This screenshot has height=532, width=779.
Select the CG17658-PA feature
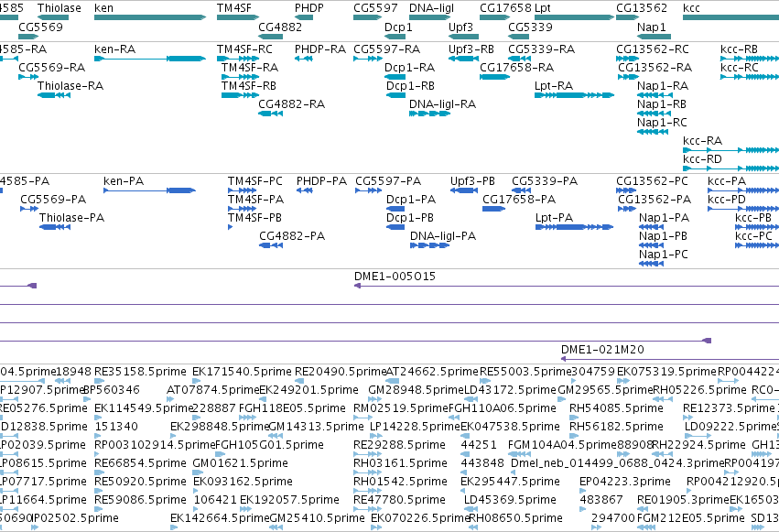493,209
